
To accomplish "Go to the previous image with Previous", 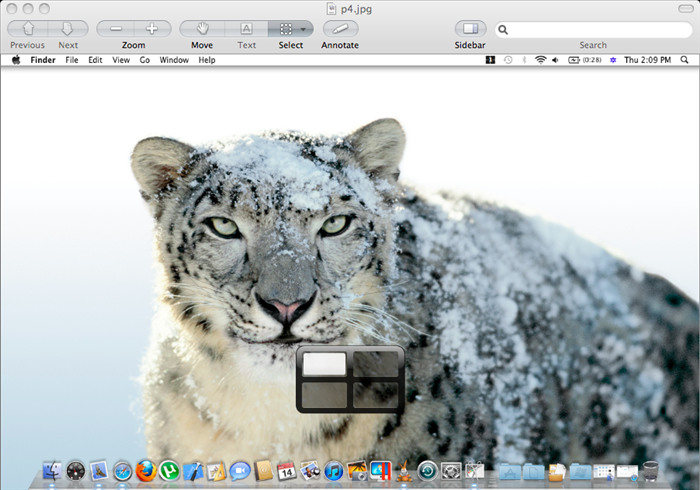I will coord(28,29).
